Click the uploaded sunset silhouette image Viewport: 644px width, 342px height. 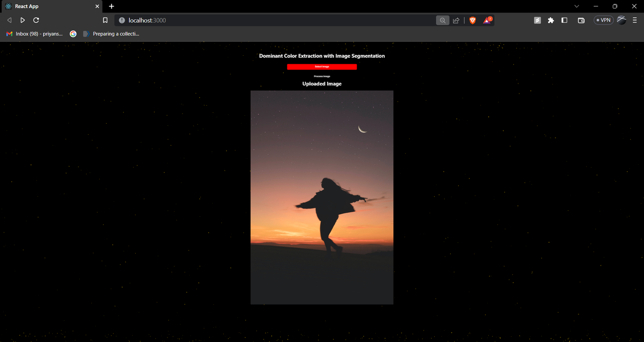[322, 197]
